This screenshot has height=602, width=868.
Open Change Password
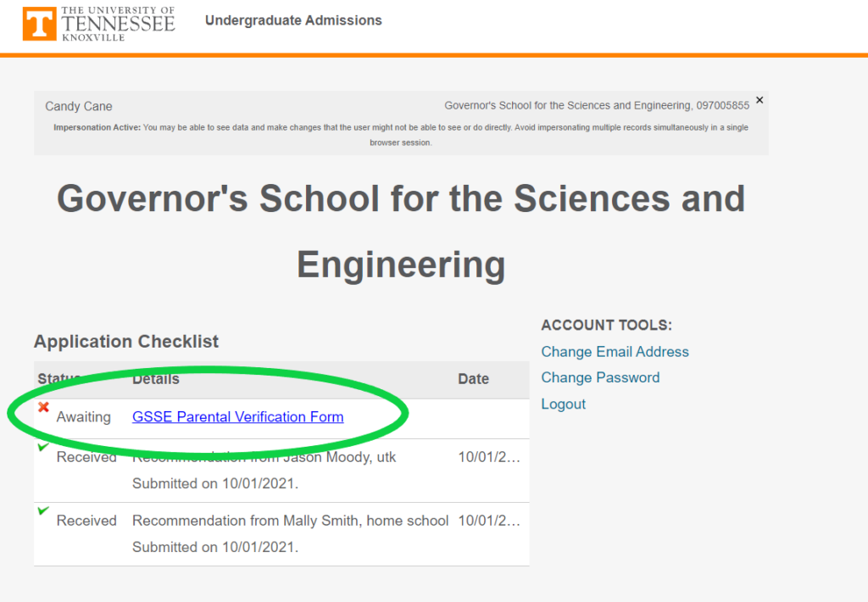click(x=600, y=377)
